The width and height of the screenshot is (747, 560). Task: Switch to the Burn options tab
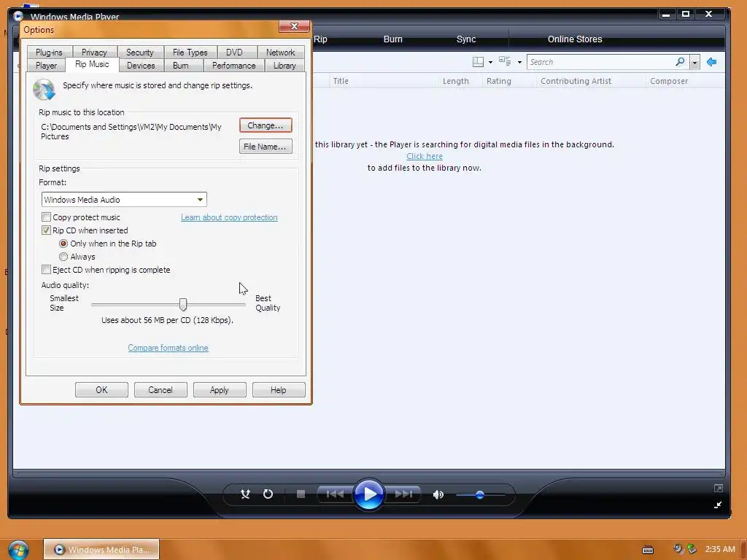181,66
